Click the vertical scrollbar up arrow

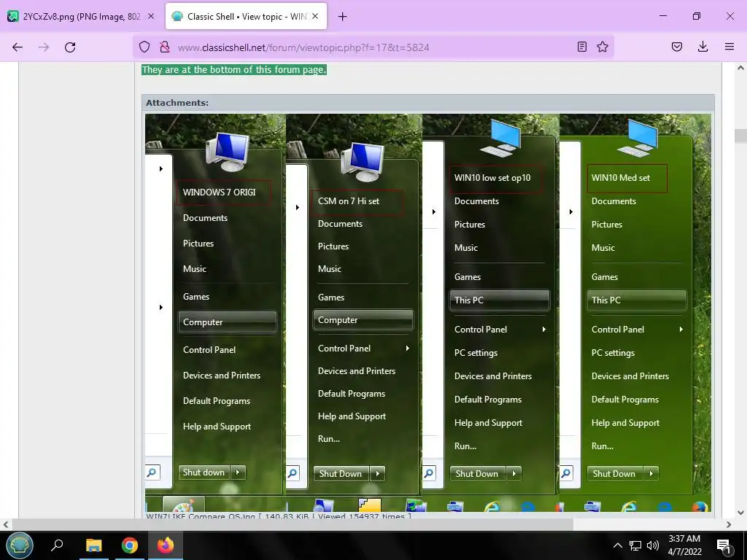741,68
